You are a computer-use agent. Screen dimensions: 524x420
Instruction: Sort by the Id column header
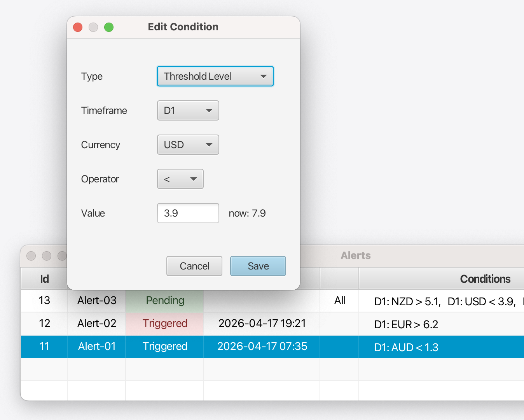pyautogui.click(x=44, y=279)
